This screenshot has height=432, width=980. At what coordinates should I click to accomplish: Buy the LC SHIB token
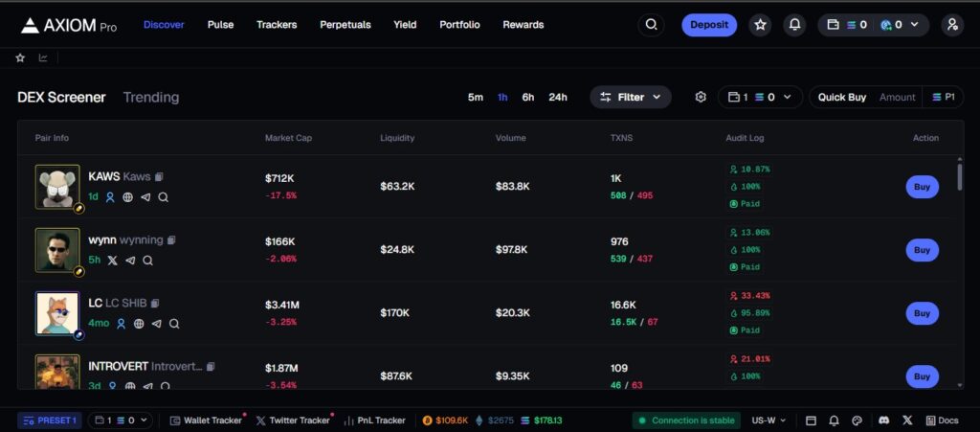tap(922, 313)
